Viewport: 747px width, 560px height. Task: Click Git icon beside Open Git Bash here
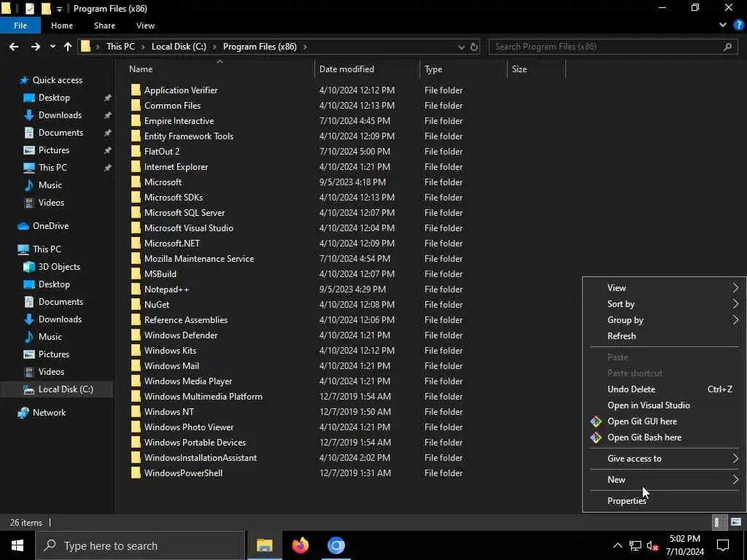(x=596, y=437)
